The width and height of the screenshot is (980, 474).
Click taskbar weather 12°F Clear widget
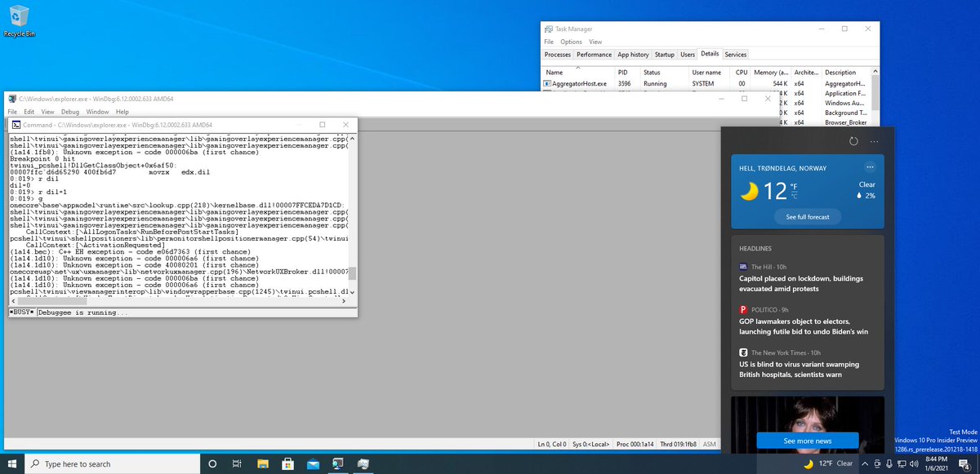827,463
